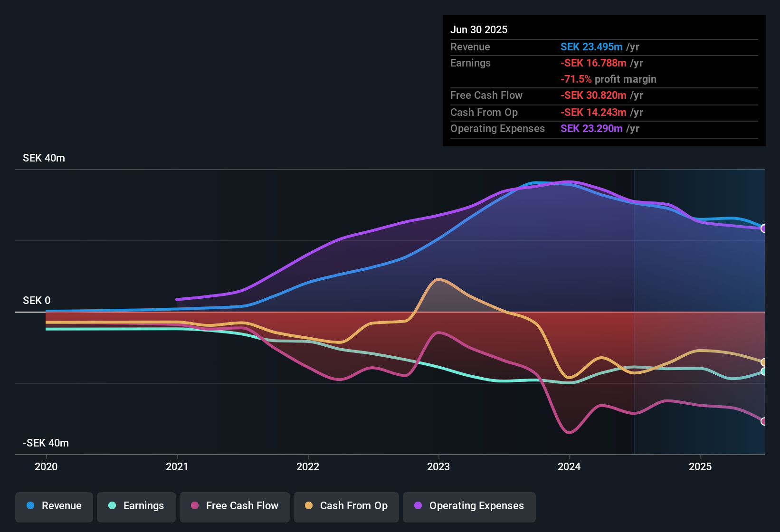Select the Operating Expenses endpoint marker on chart
The image size is (780, 532).
coord(764,228)
